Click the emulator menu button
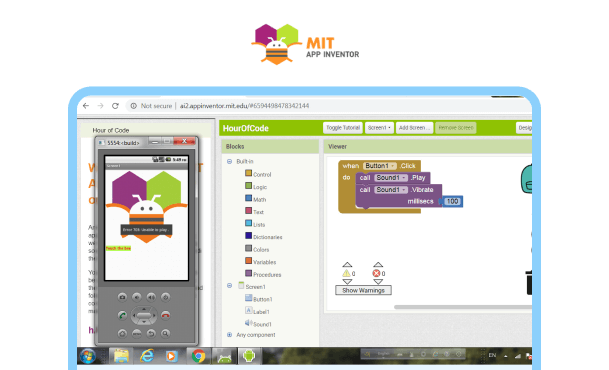This screenshot has height=370, width=609. 136,333
